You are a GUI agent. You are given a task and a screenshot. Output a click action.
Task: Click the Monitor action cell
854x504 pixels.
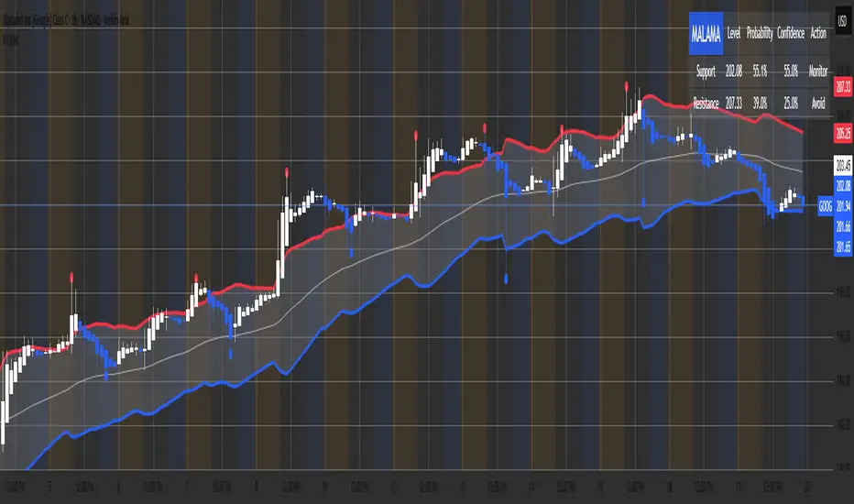click(x=818, y=70)
